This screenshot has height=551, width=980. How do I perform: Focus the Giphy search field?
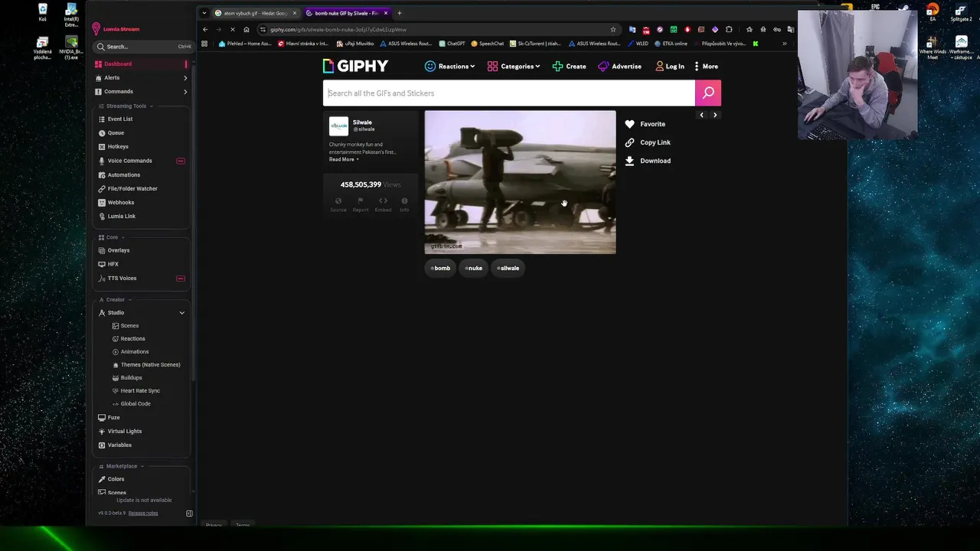(509, 93)
